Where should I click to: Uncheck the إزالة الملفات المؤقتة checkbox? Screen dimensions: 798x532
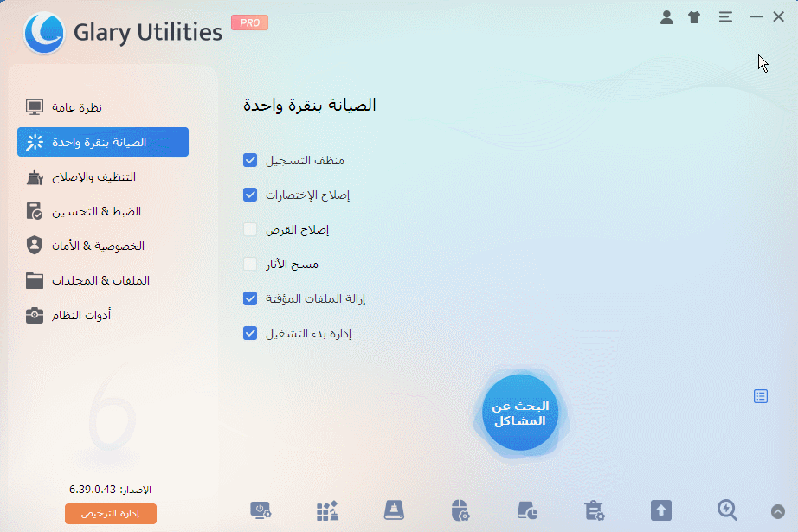click(x=250, y=298)
